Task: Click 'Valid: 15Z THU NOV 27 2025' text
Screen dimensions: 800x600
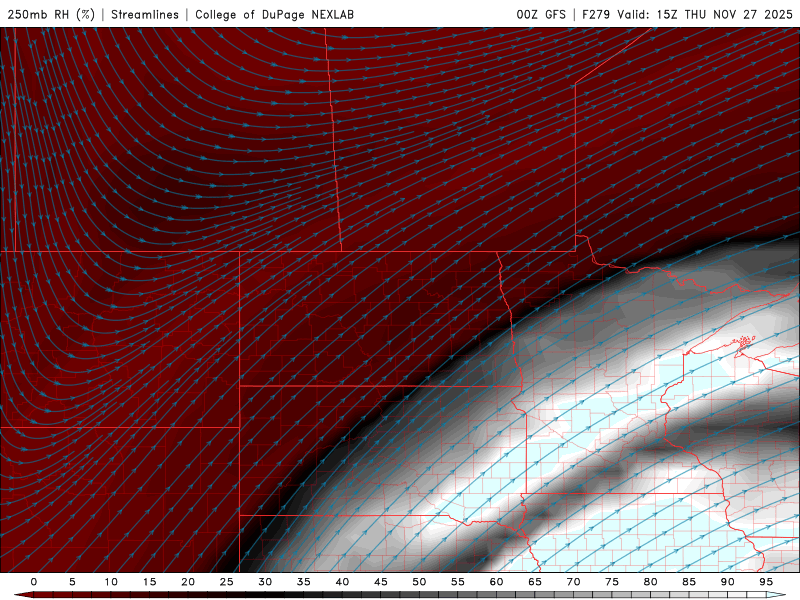Action: [705, 14]
